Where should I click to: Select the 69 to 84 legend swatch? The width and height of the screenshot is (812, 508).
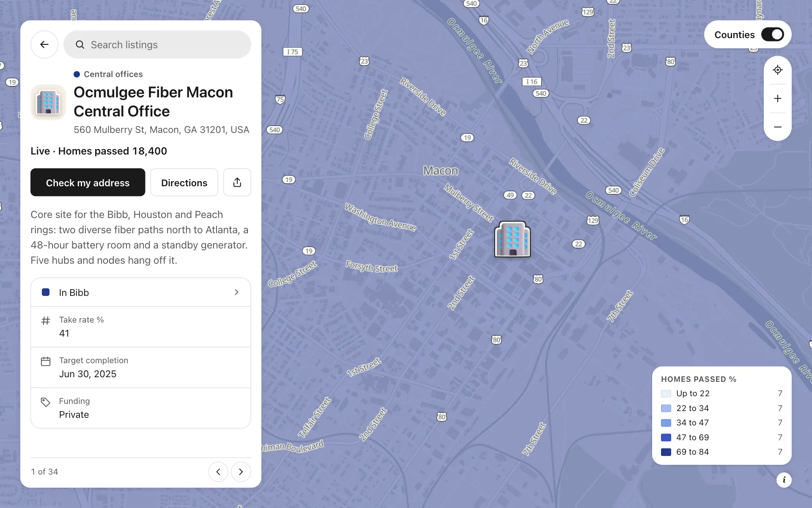tap(666, 452)
